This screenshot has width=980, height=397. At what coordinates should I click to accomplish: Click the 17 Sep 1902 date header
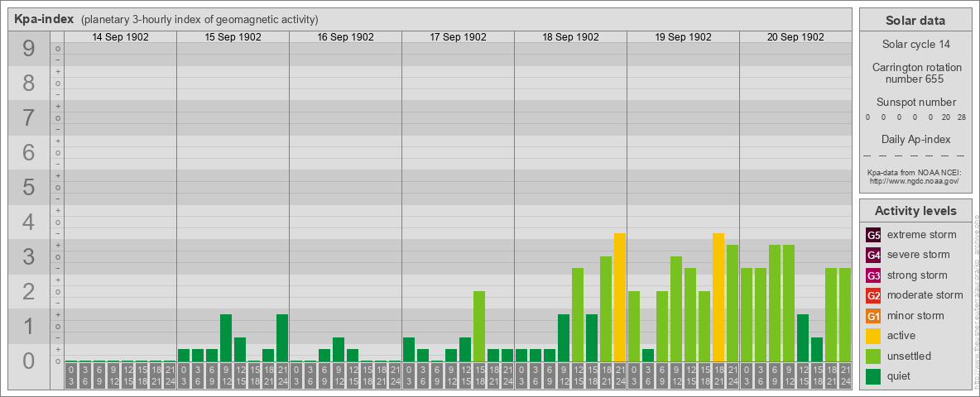(x=458, y=37)
